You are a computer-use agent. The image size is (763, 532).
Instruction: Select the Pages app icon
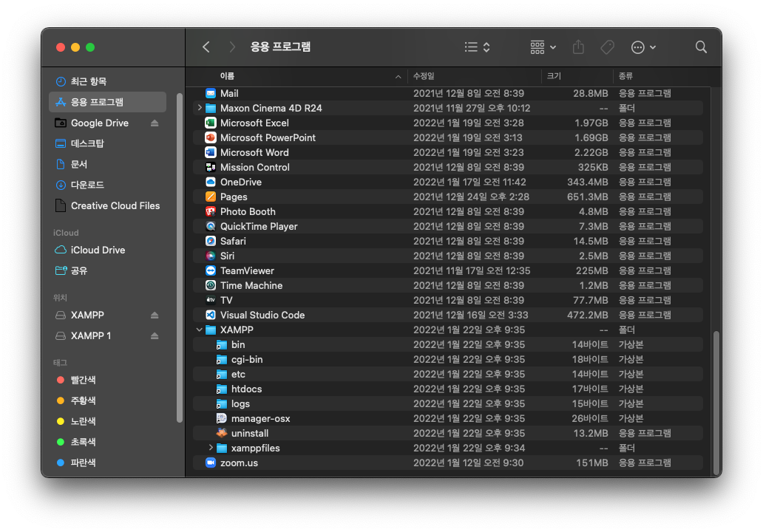211,197
